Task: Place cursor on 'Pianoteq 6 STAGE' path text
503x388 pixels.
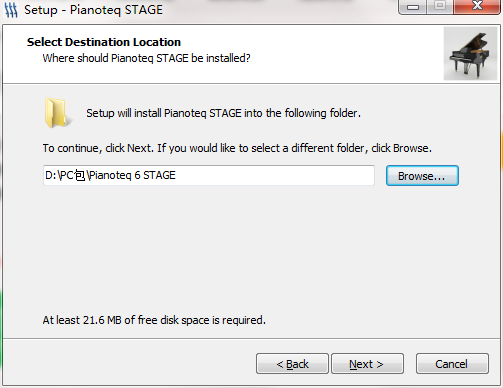Action: click(132, 175)
